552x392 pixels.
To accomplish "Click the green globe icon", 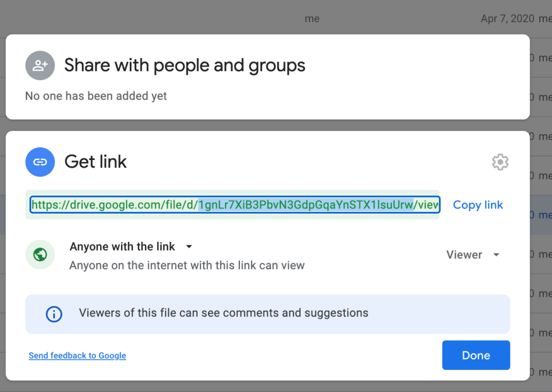I will click(x=40, y=254).
